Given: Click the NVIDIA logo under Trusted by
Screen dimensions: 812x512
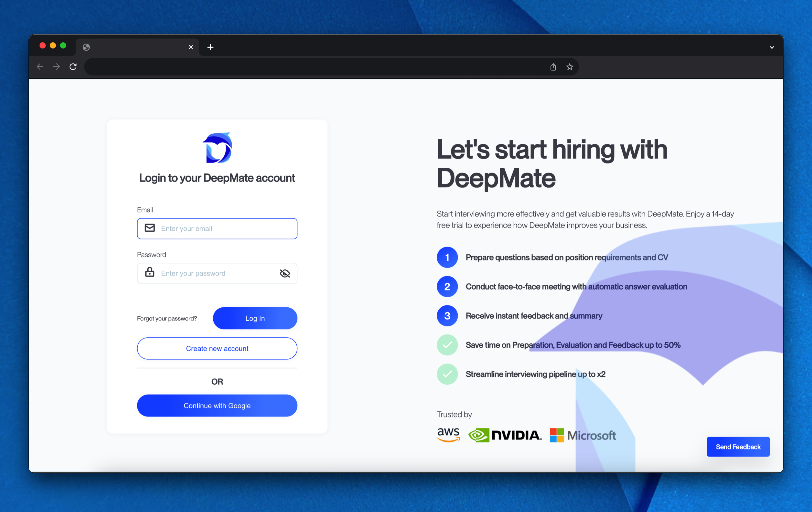Looking at the screenshot, I should click(x=505, y=435).
